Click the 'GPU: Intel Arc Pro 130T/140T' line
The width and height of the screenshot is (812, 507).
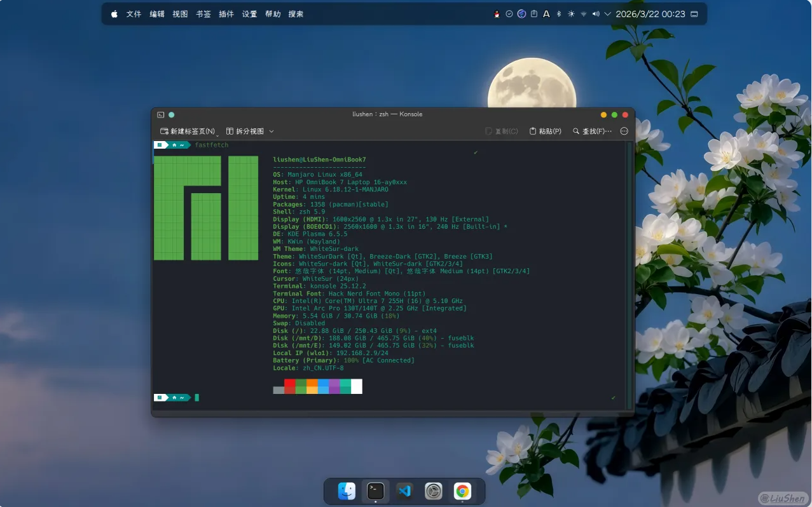[369, 308]
